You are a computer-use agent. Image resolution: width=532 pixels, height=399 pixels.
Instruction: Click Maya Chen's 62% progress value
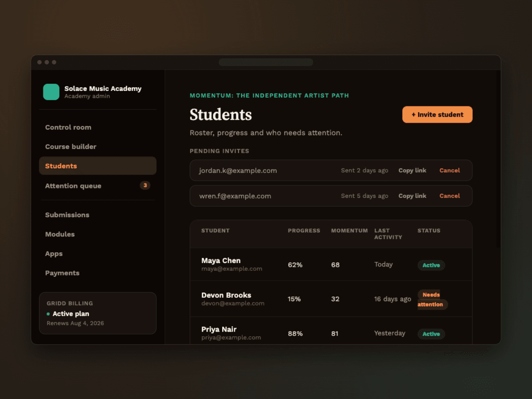(x=295, y=265)
